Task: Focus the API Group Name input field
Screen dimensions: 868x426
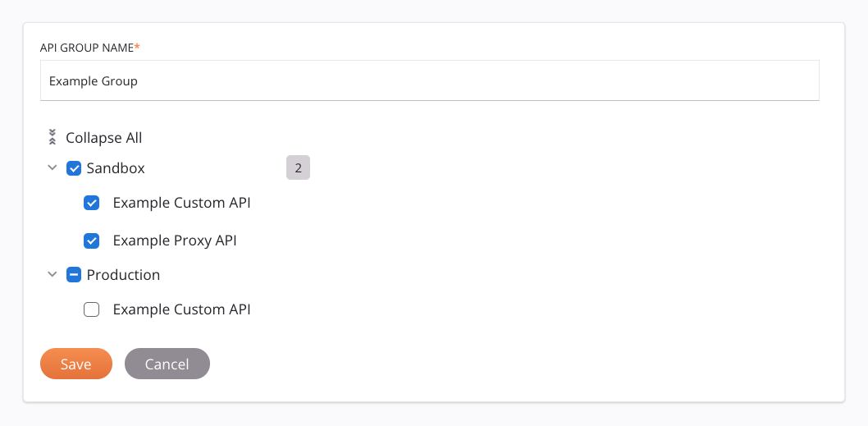Action: tap(429, 81)
